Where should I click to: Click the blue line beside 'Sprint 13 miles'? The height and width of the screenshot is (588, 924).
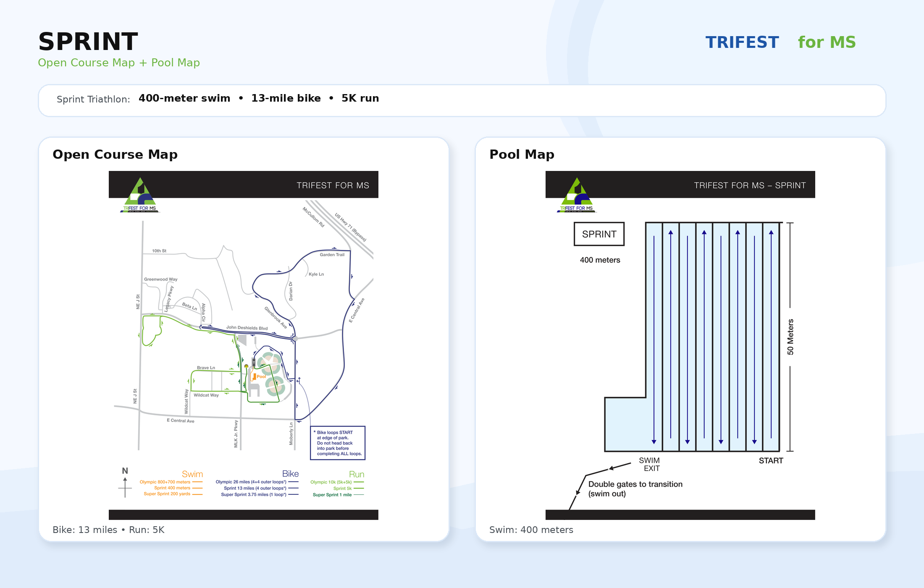293,488
